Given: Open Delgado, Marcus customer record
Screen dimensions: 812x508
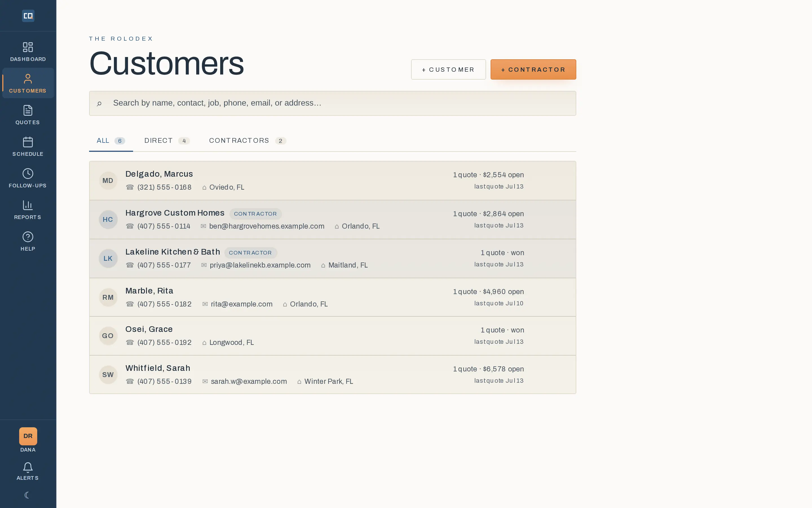Looking at the screenshot, I should [x=332, y=181].
